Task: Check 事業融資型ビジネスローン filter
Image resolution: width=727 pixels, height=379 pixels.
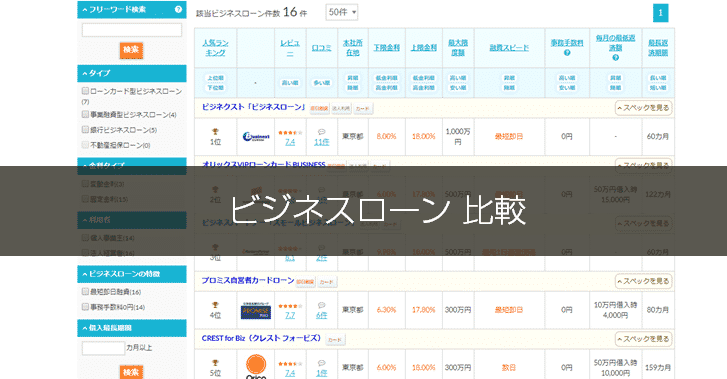Action: pyautogui.click(x=85, y=114)
